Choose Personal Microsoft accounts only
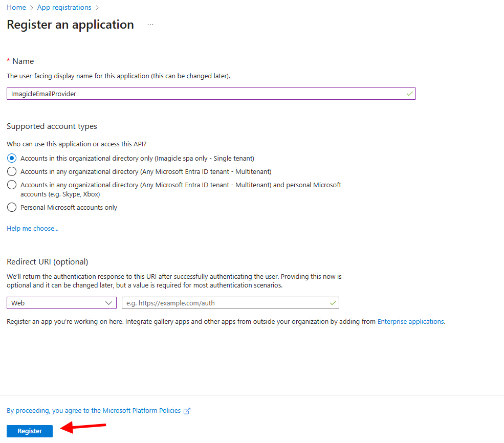 point(12,207)
